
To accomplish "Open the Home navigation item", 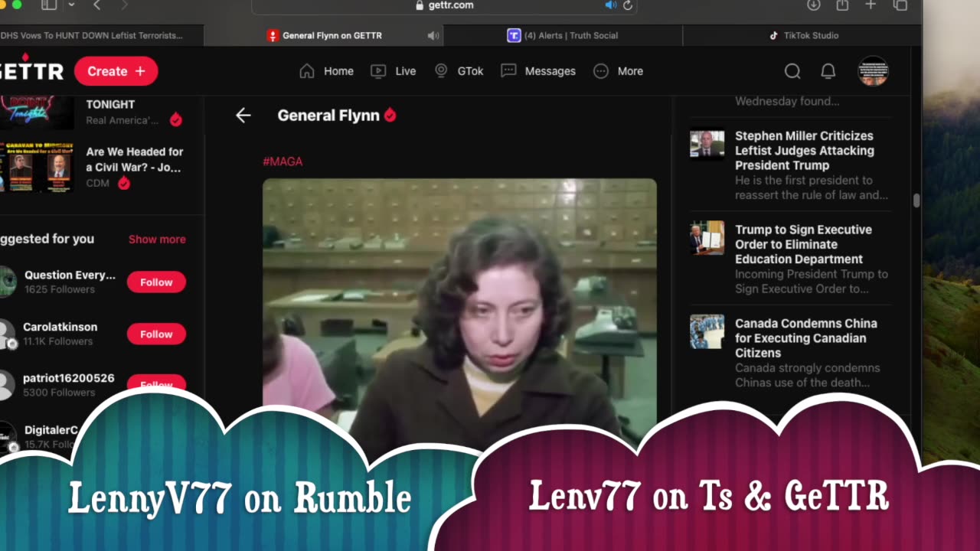I will 327,71.
